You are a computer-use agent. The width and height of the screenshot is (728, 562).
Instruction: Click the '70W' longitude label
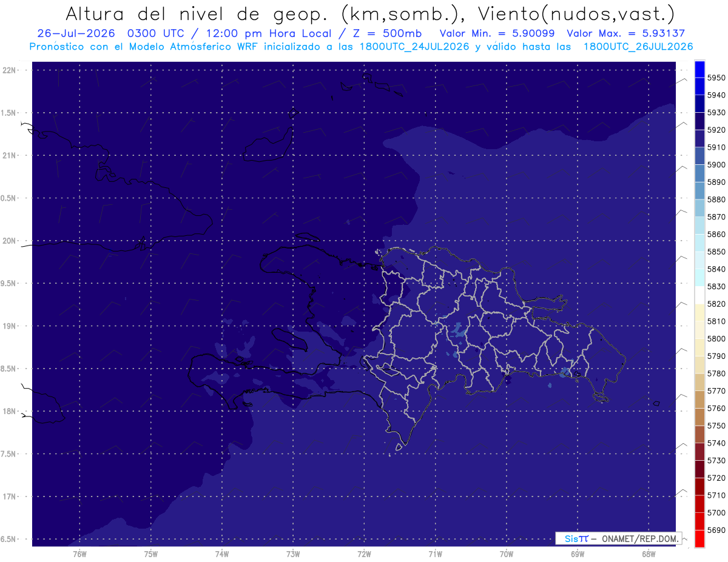pos(506,554)
